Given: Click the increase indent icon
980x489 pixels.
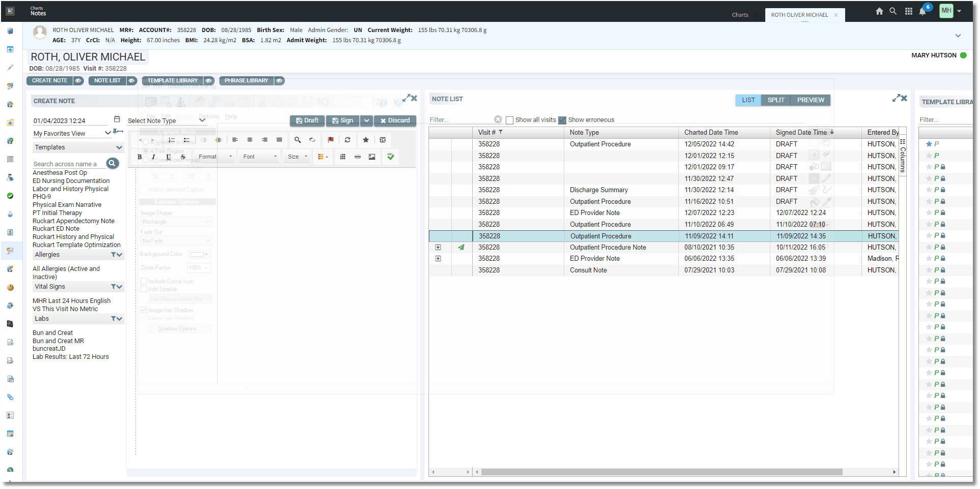Looking at the screenshot, I should click(218, 140).
